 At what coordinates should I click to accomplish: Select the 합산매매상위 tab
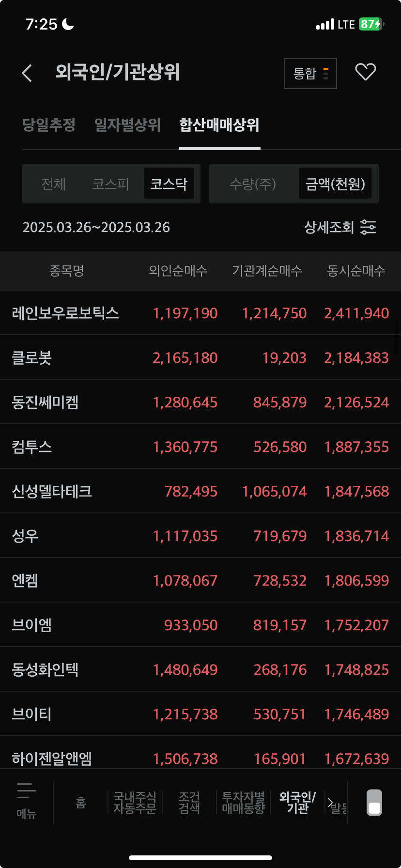tap(219, 125)
